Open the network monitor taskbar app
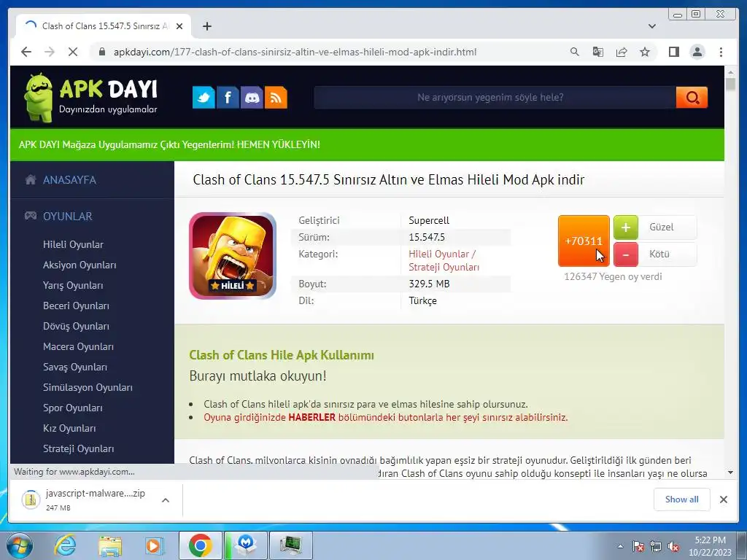Screen dimensions: 747x560 (x=290, y=545)
